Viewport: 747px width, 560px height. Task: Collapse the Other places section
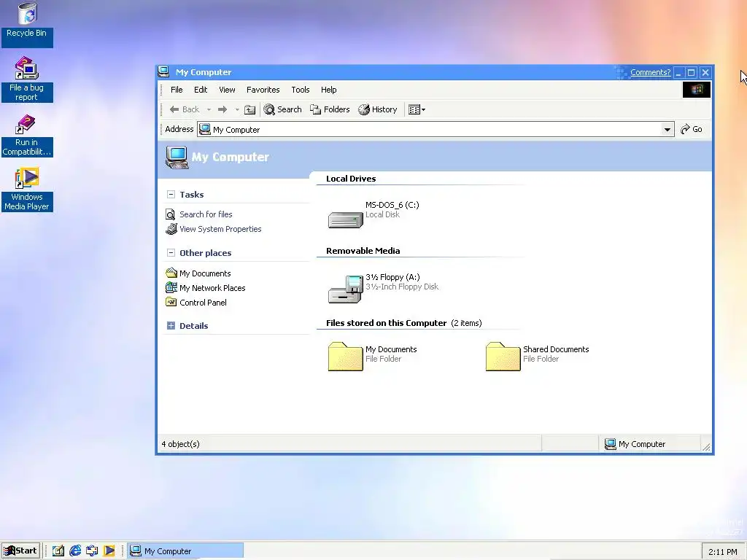click(171, 253)
